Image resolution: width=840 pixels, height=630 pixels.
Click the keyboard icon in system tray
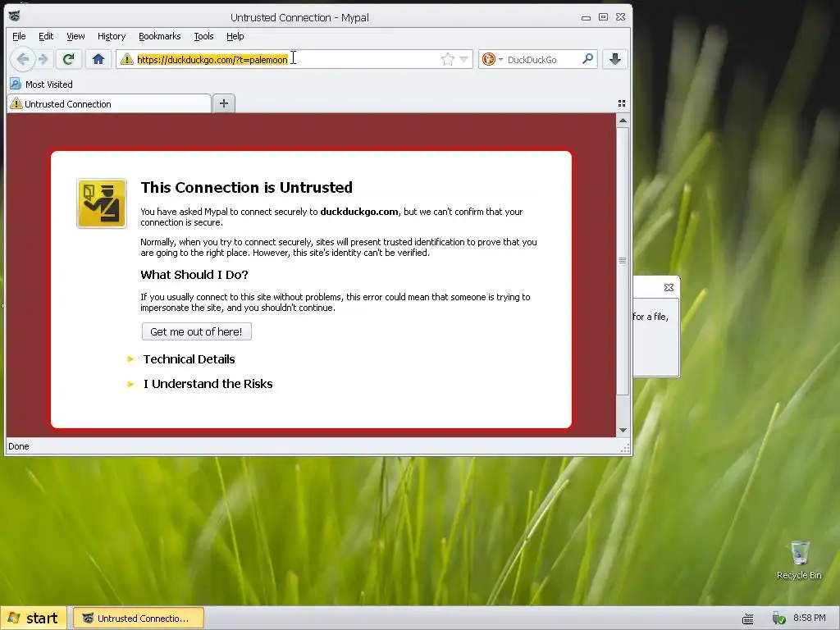tap(748, 619)
